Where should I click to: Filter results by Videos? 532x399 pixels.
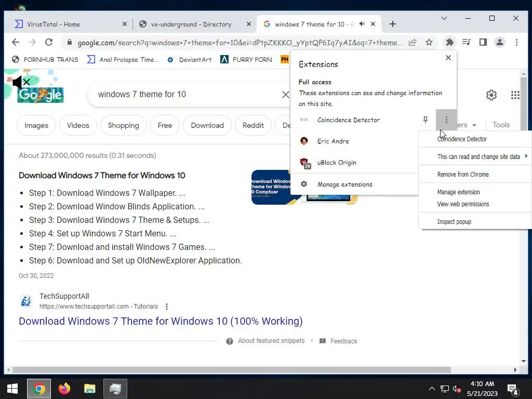point(78,125)
